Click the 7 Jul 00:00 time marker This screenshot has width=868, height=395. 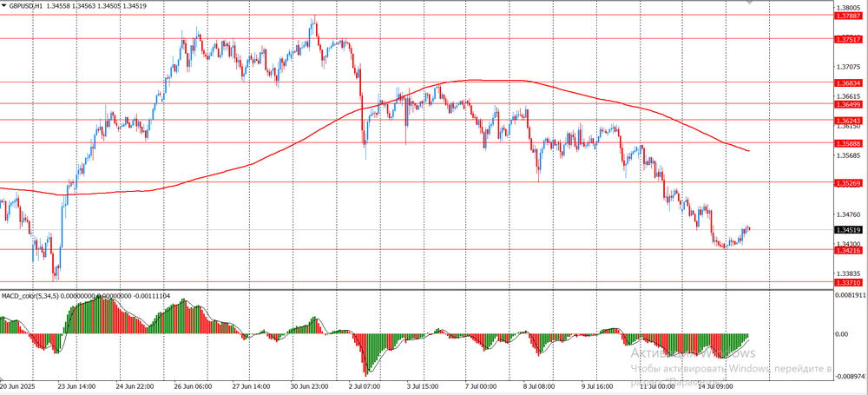pyautogui.click(x=480, y=386)
